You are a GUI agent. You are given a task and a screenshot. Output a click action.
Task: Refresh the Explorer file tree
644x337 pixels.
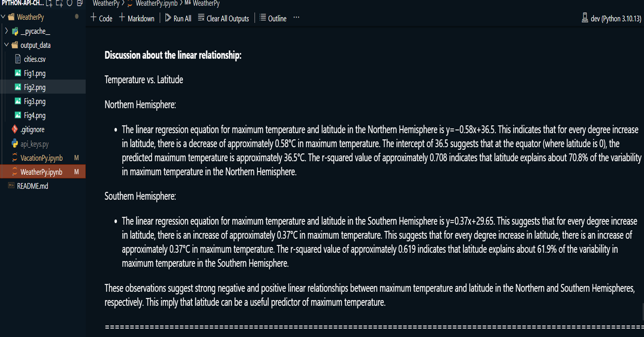click(70, 3)
